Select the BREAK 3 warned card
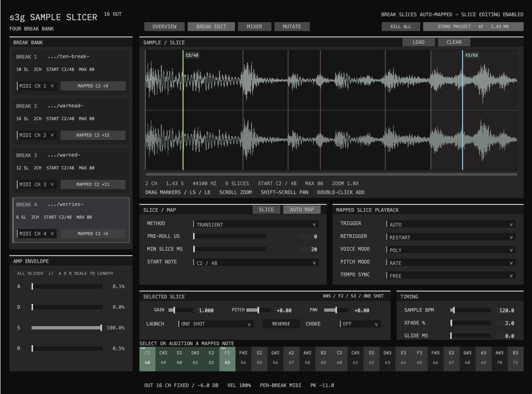 [71, 171]
